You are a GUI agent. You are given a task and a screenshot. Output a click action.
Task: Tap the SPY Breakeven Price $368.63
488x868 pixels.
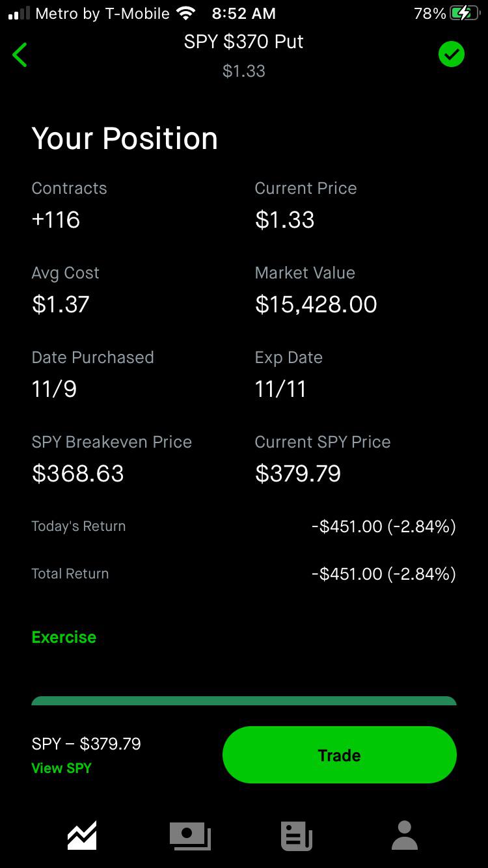77,474
